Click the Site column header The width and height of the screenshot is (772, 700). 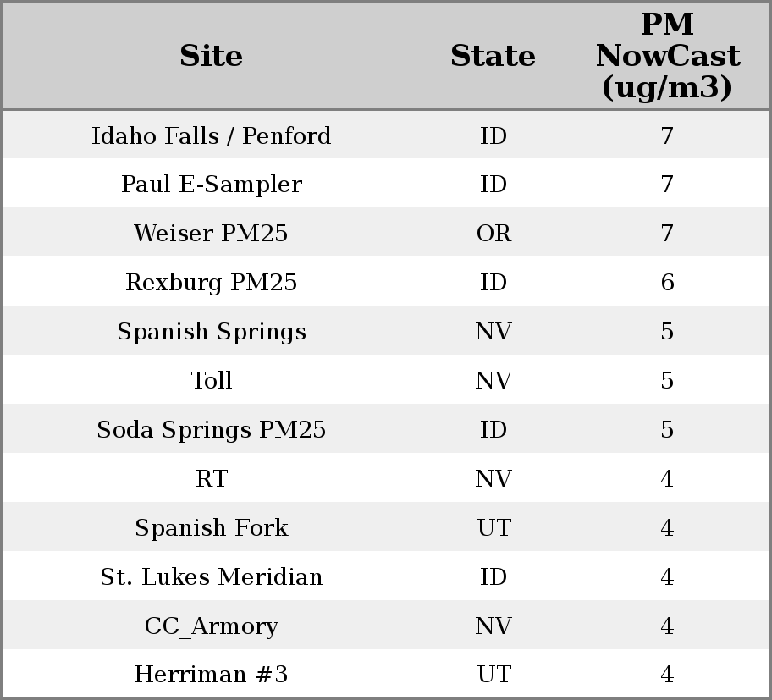coord(211,57)
